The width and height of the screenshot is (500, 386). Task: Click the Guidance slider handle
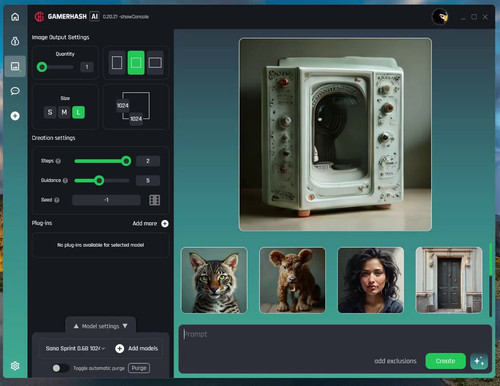coord(99,180)
